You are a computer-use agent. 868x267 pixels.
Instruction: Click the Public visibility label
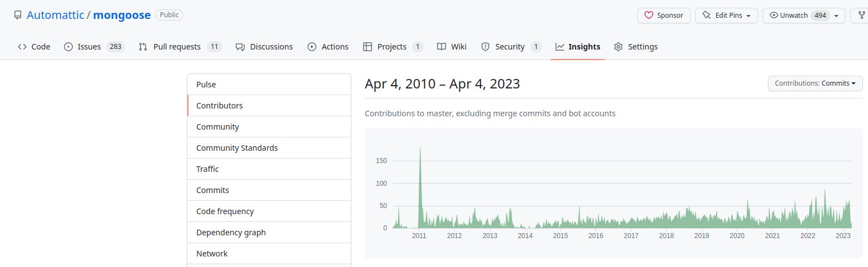coord(169,15)
